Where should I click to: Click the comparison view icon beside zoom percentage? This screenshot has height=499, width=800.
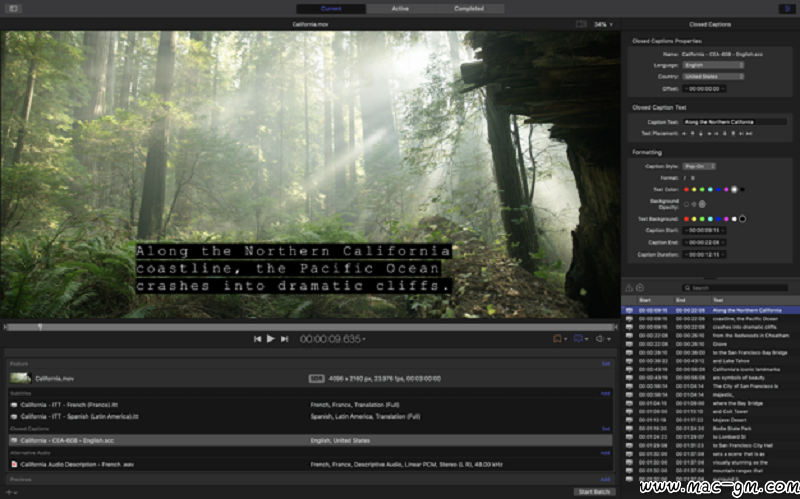tap(581, 24)
